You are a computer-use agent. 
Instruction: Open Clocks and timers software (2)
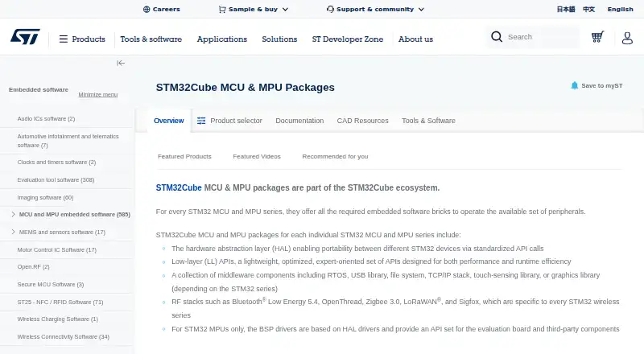56,163
